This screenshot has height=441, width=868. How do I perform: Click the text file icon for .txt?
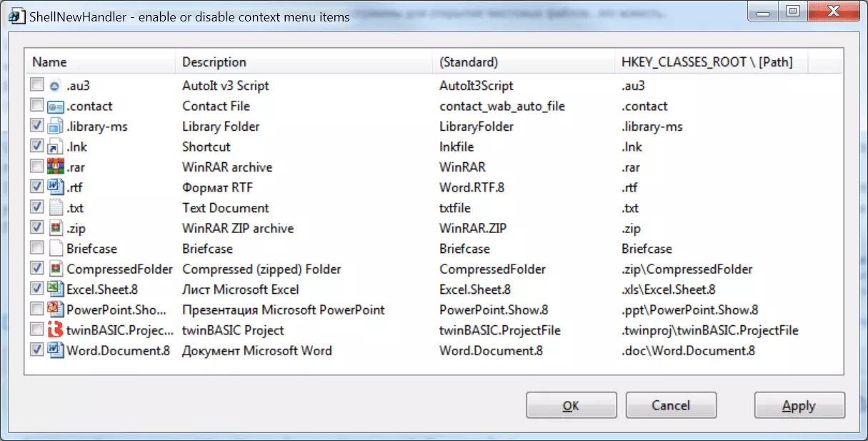(56, 208)
